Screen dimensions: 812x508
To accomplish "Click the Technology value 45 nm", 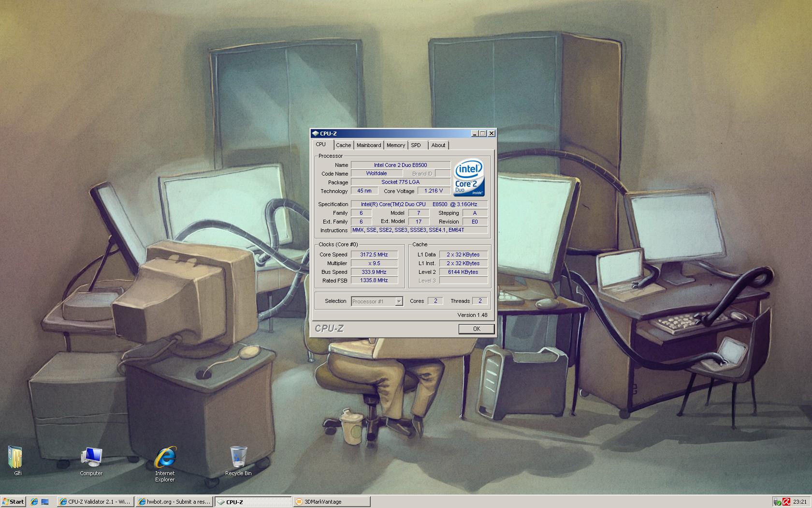I will 364,191.
